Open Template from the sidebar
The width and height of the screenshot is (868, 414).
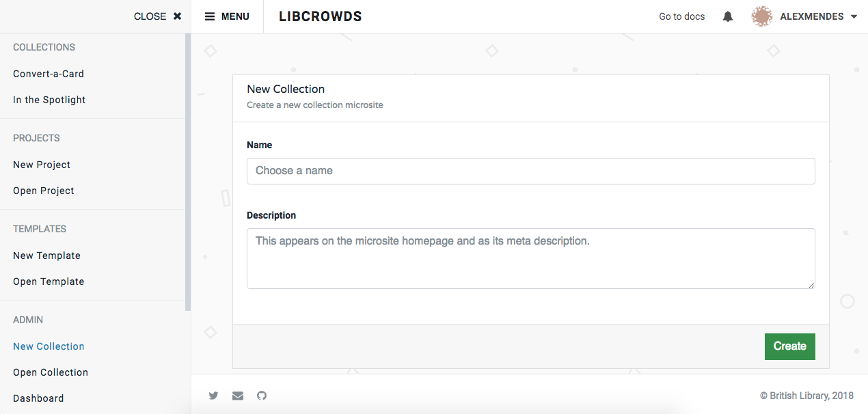point(49,281)
